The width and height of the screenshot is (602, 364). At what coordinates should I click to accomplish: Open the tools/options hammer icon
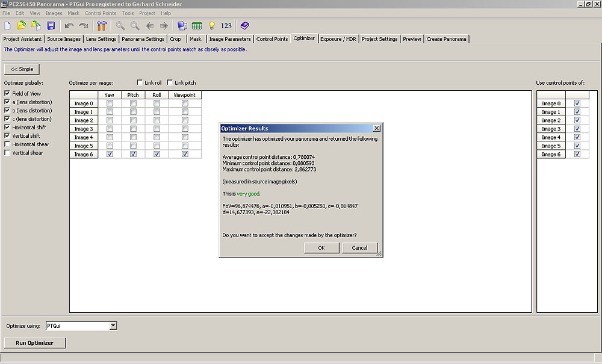click(102, 26)
